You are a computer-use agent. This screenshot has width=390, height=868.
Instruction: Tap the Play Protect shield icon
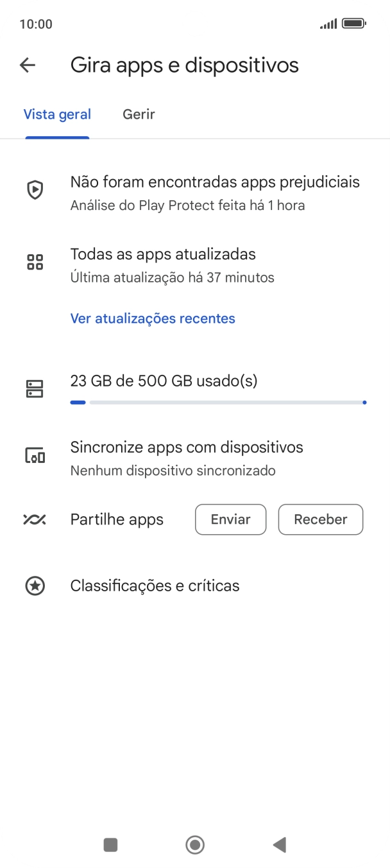pos(35,190)
